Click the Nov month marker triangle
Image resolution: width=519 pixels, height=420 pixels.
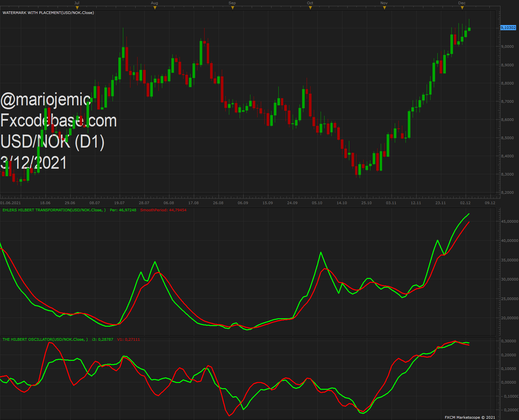tap(384, 8)
